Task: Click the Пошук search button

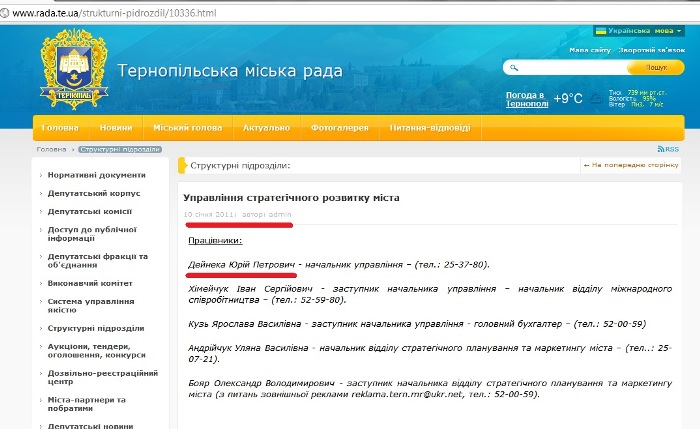Action: (x=656, y=67)
